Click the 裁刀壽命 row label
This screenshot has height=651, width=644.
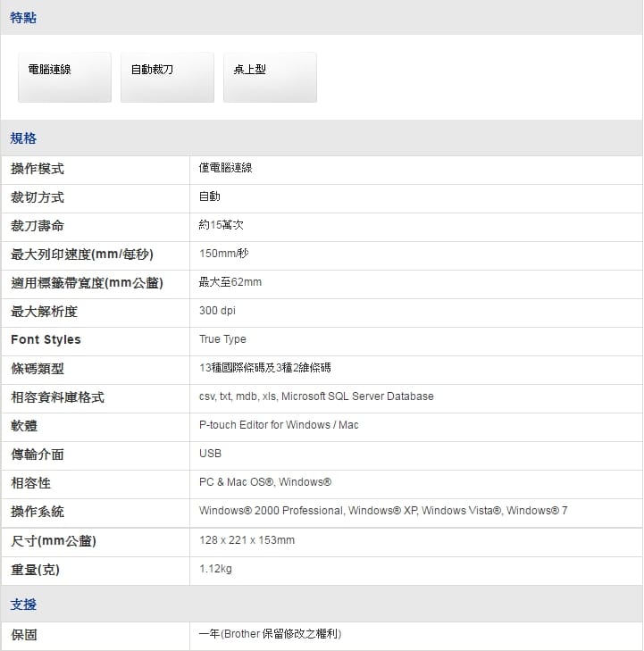coord(38,226)
